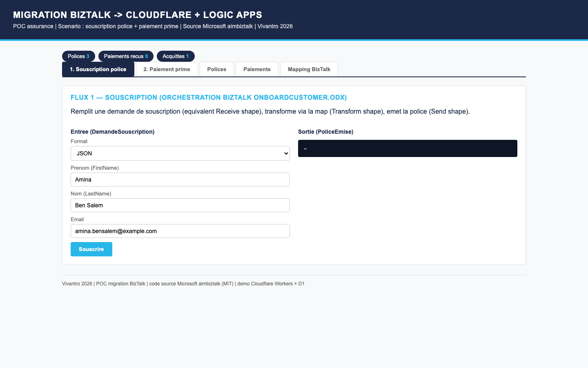Click into the Email input field

point(180,231)
